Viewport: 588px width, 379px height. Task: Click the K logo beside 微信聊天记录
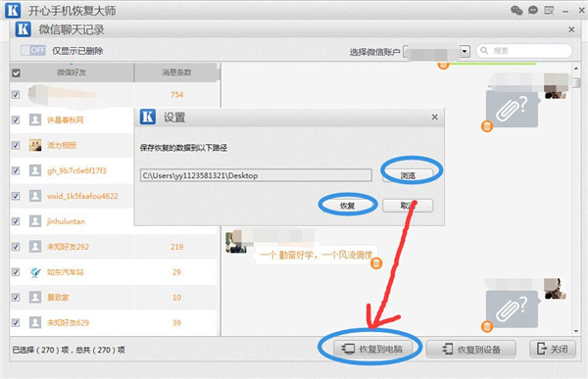pyautogui.click(x=23, y=29)
